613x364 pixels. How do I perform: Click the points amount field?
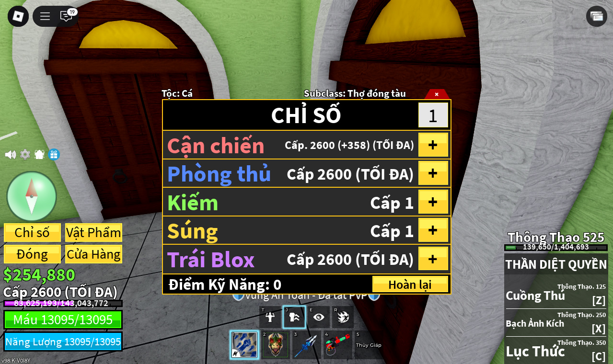[433, 115]
